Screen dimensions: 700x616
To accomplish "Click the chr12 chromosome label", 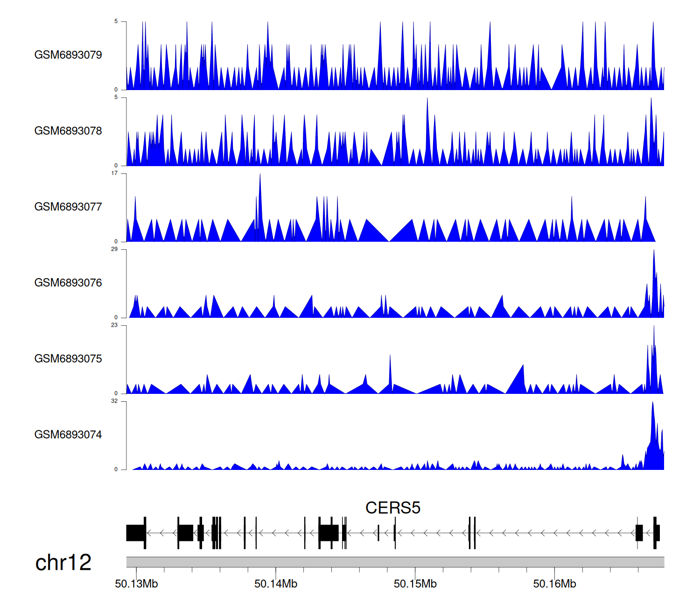I will tap(63, 563).
